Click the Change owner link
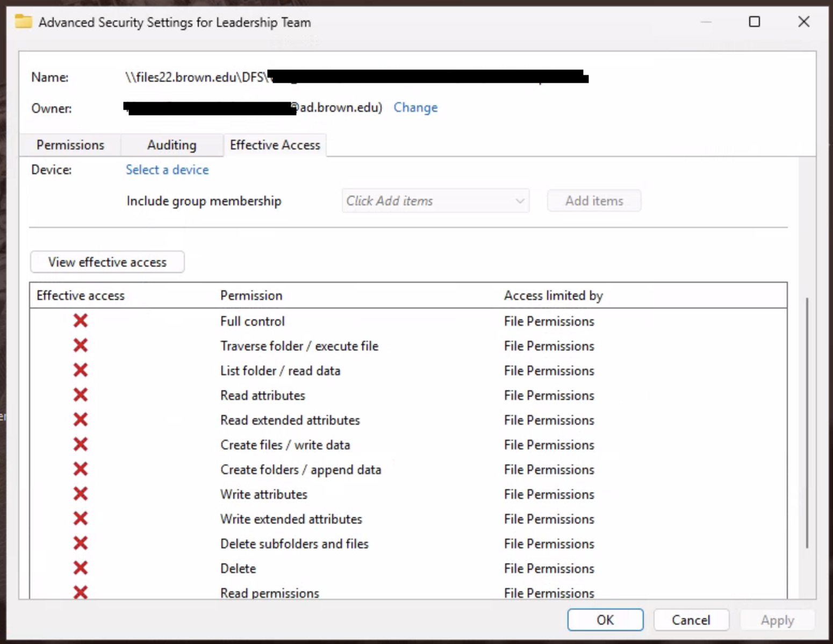Image resolution: width=833 pixels, height=644 pixels. click(415, 108)
